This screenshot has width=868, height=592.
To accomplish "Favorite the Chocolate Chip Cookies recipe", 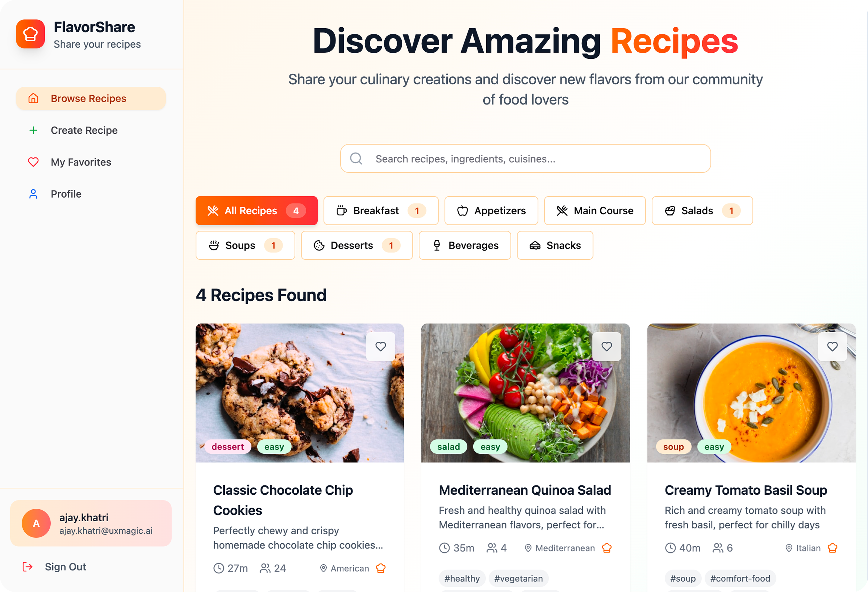I will tap(381, 346).
